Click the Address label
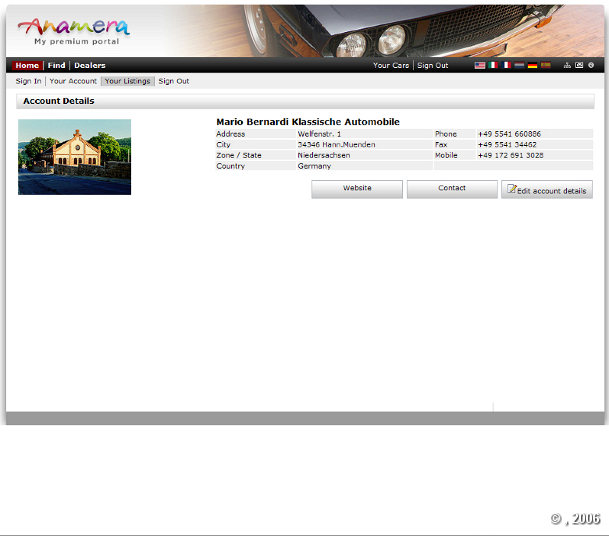 pos(231,134)
